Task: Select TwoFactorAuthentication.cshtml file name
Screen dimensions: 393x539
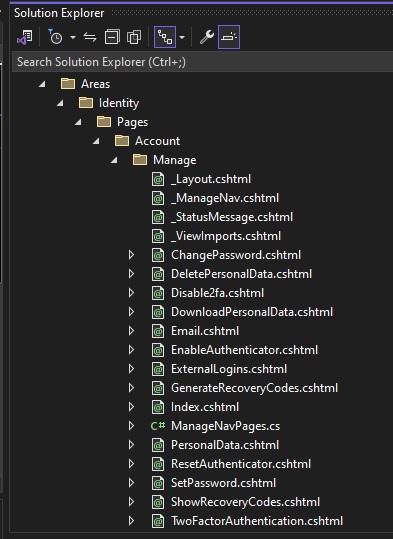Action: point(257,521)
